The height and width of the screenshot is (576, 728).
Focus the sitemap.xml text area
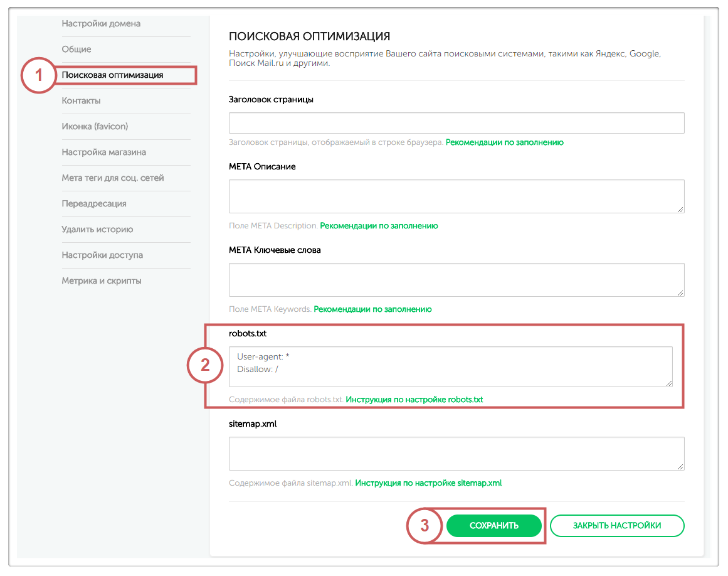(456, 454)
